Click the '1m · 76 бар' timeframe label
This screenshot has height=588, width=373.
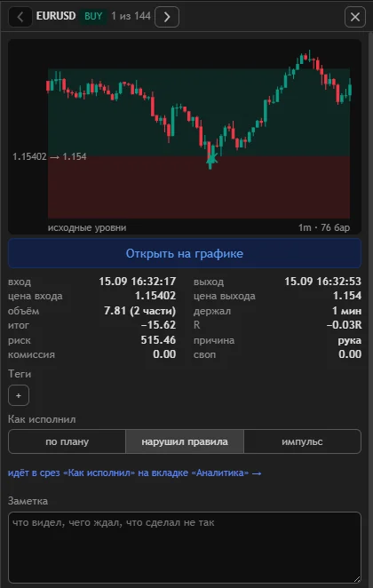324,227
